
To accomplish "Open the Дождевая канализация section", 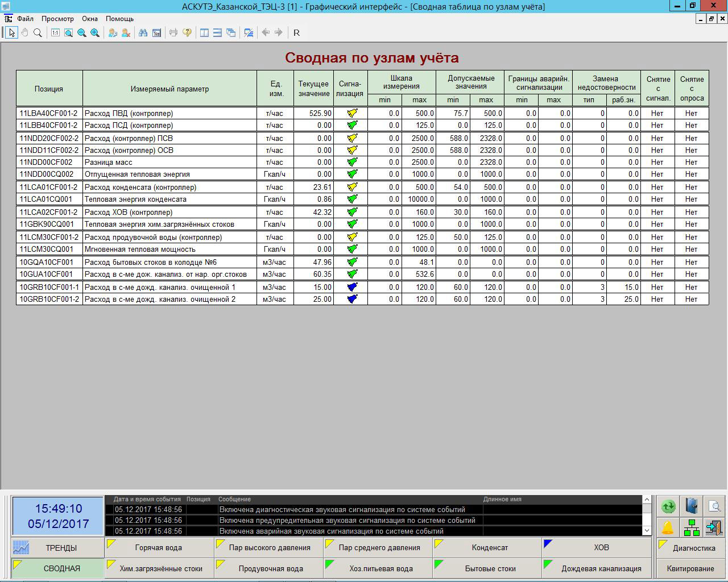I will [597, 568].
